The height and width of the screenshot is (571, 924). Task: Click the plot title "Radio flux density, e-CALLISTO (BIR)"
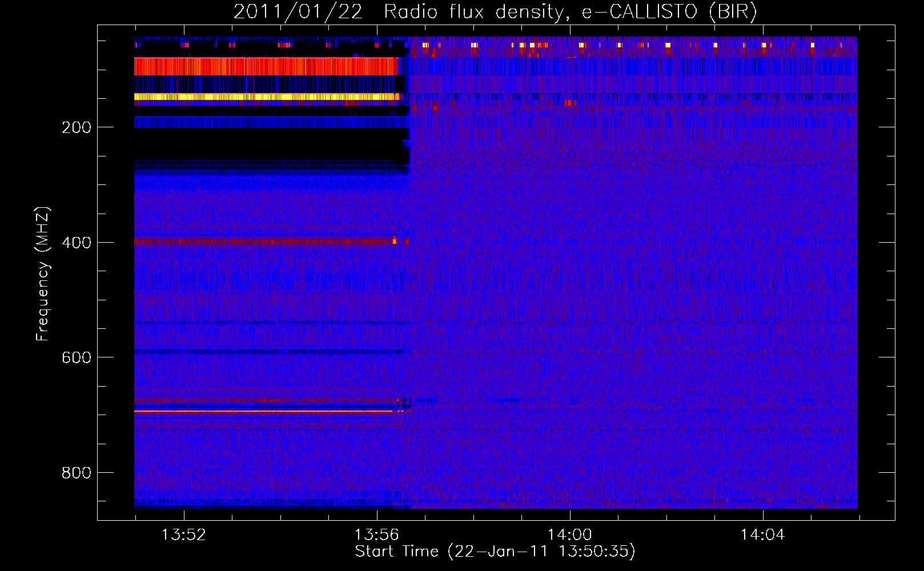[x=571, y=12]
